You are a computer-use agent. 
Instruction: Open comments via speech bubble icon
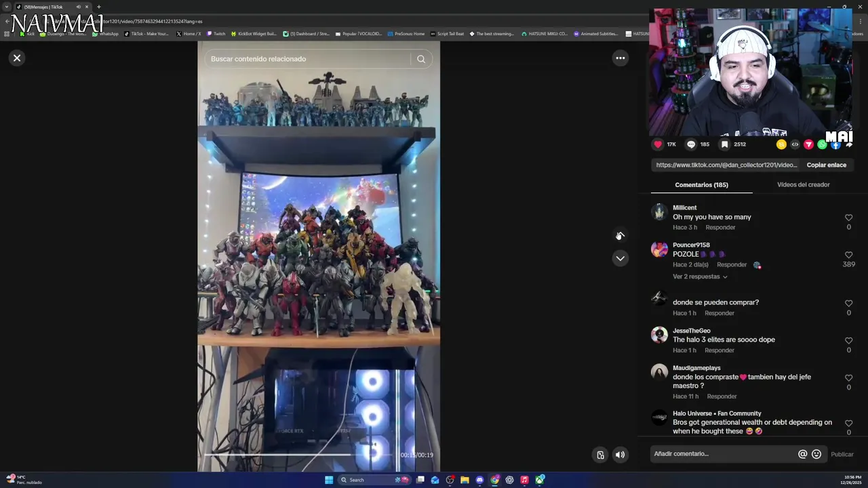click(x=691, y=144)
